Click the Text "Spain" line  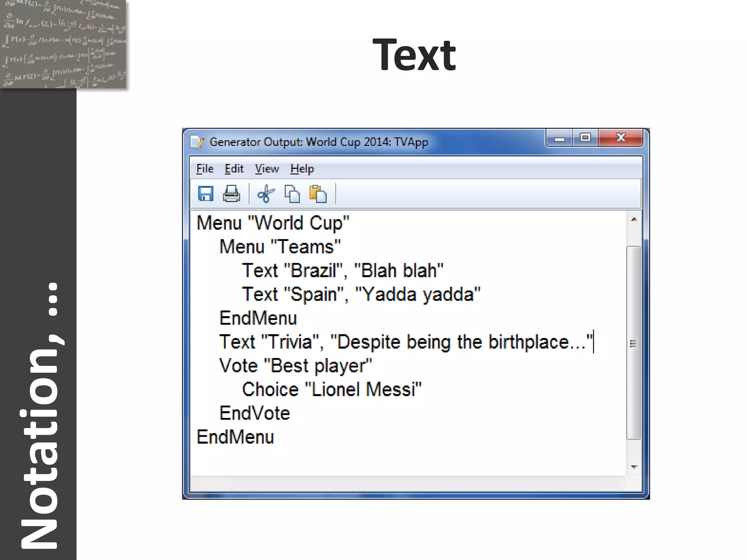[361, 295]
